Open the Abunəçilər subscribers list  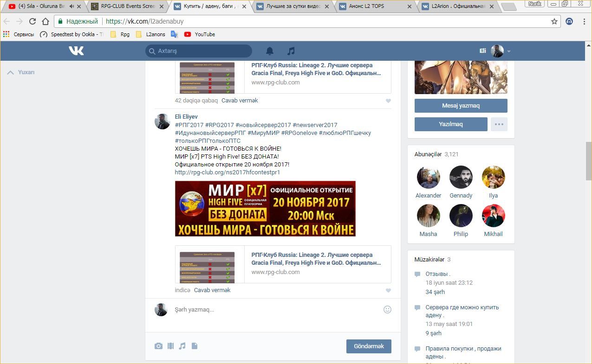coord(428,154)
